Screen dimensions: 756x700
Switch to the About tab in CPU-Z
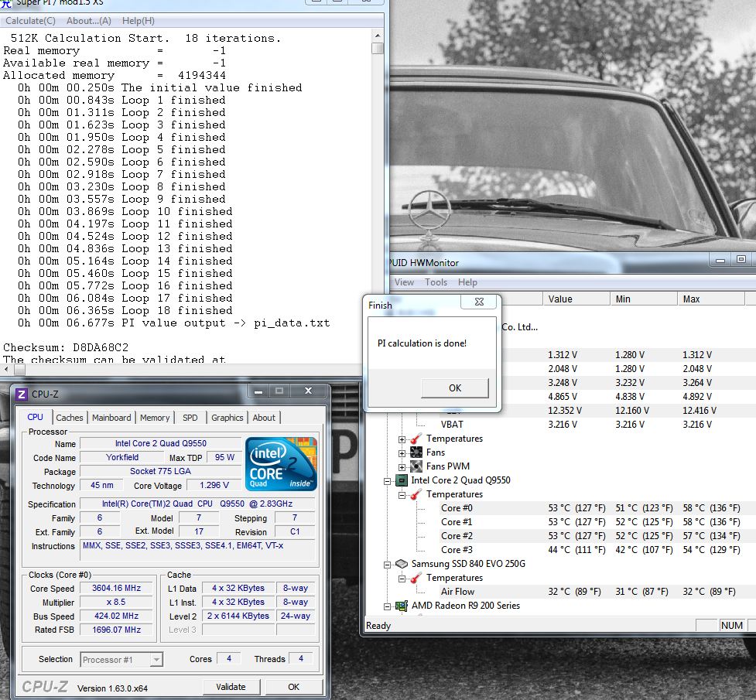(x=264, y=418)
